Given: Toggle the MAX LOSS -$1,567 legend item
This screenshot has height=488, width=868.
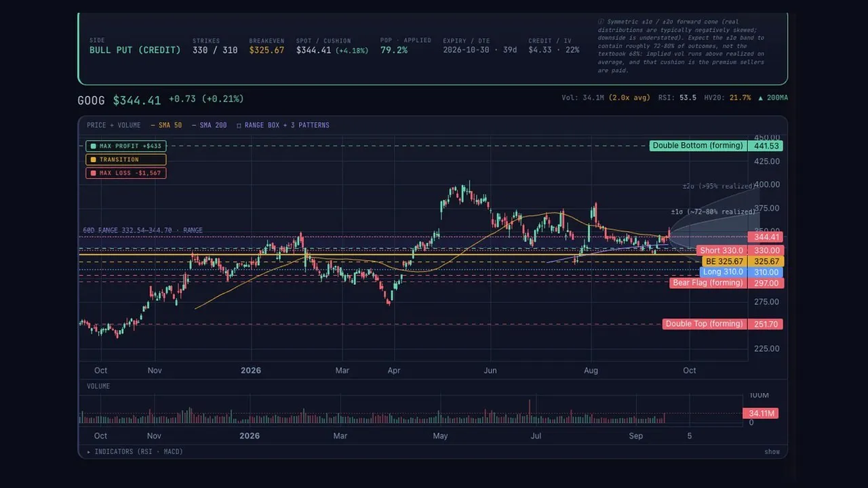Looking at the screenshot, I should (x=125, y=173).
